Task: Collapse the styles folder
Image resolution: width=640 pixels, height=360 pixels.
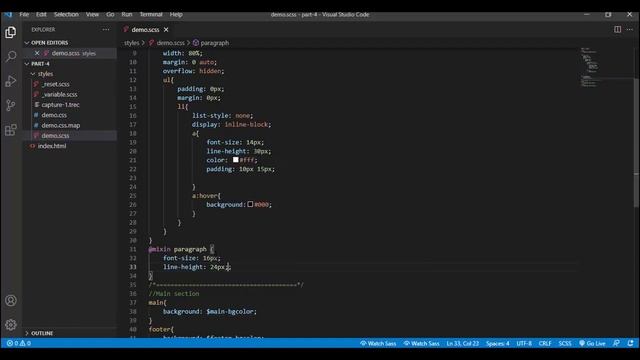Action: click(45, 74)
